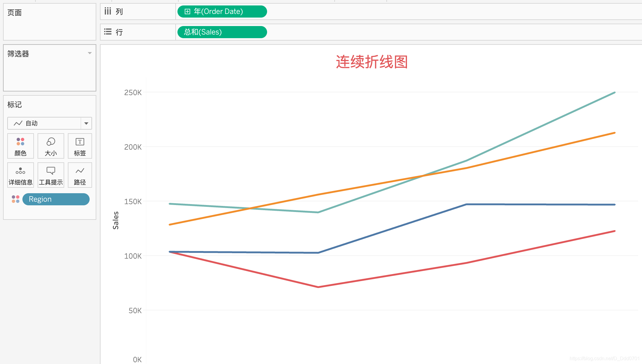The image size is (642, 364).
Task: Click the Rows (行) shelf icon
Action: [108, 32]
